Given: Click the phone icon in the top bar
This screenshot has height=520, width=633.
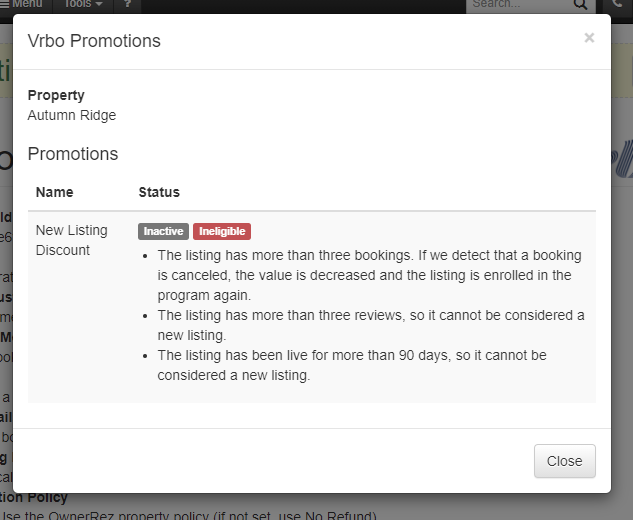Looking at the screenshot, I should (615, 5).
